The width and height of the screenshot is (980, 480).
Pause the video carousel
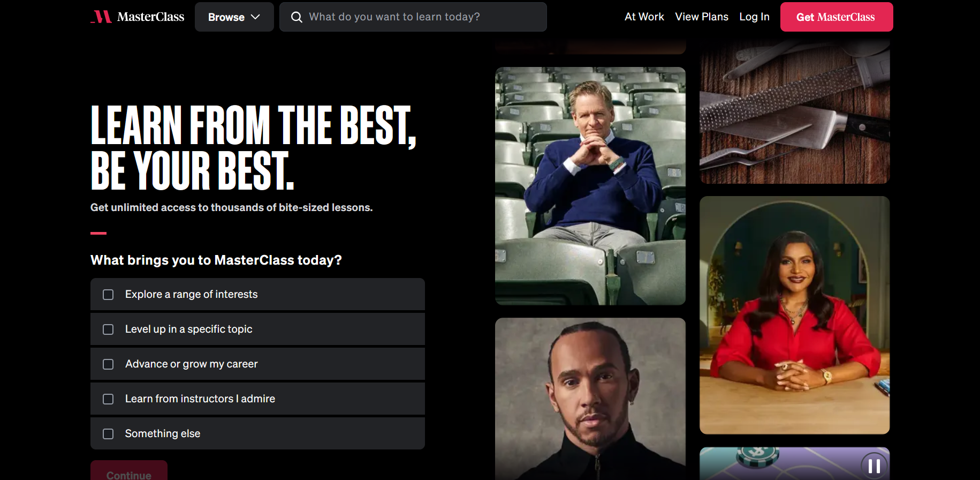click(x=874, y=466)
